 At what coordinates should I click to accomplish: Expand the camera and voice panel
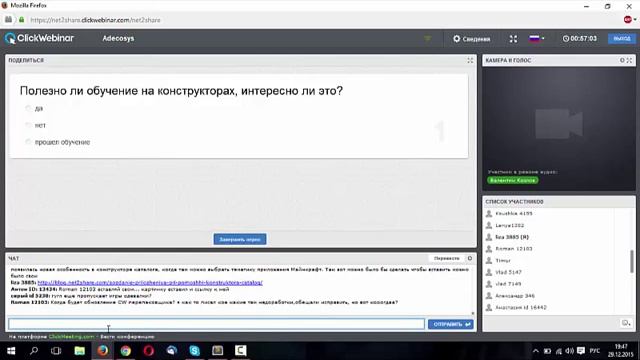[629, 60]
